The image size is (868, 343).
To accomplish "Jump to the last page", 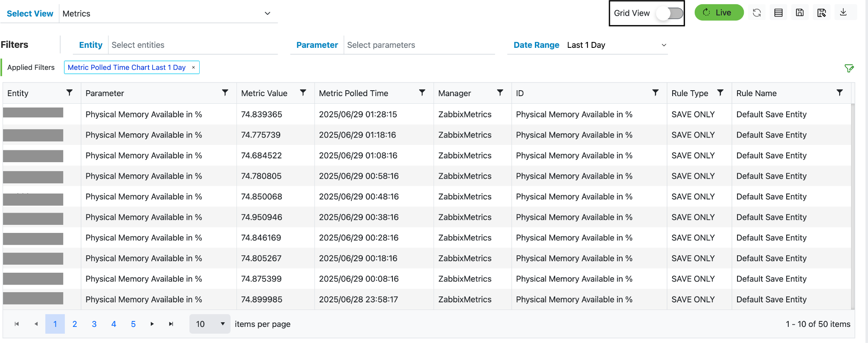I will [171, 324].
